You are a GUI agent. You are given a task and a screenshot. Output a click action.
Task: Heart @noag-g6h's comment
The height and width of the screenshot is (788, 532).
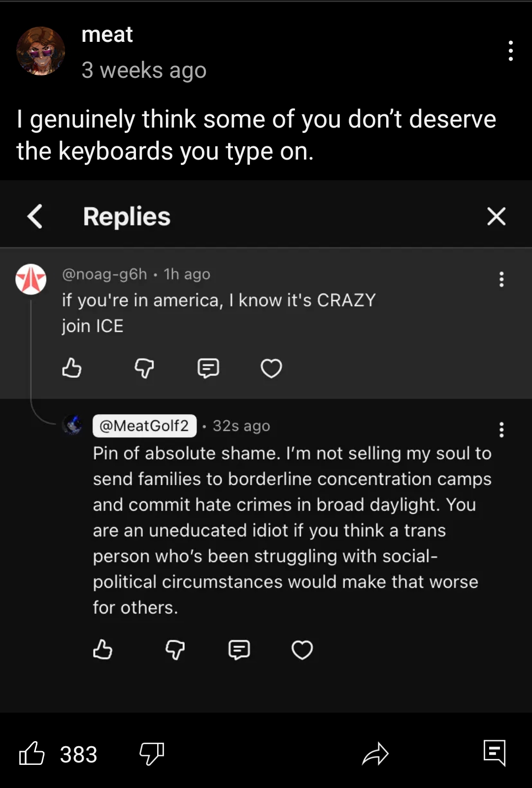coord(271,368)
